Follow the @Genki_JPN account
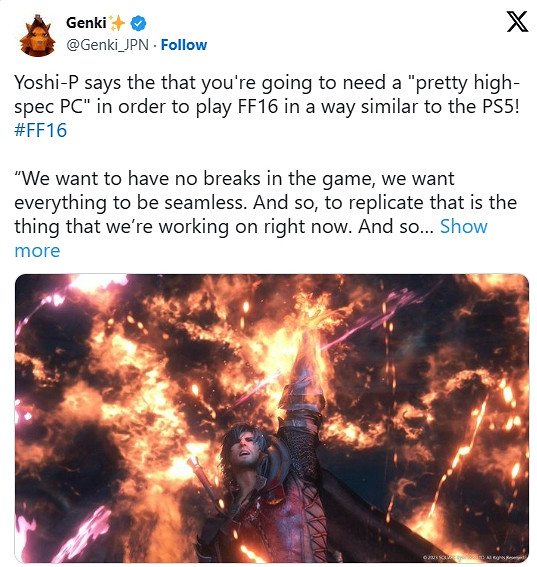The image size is (537, 567). click(x=184, y=45)
